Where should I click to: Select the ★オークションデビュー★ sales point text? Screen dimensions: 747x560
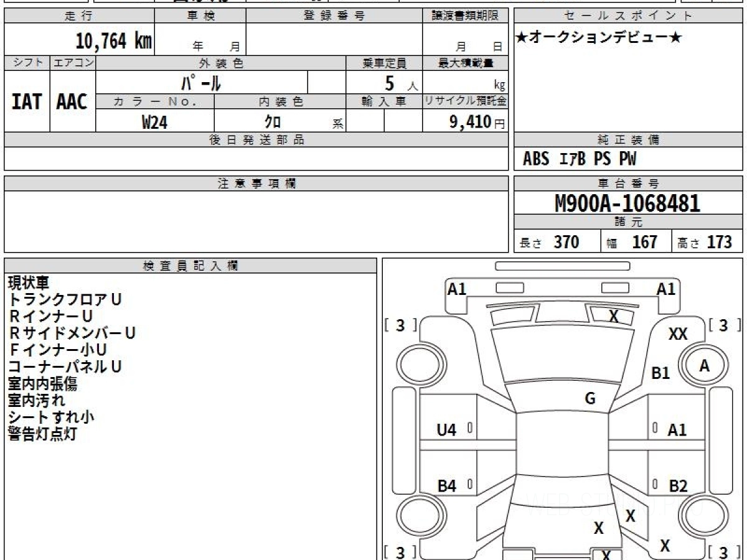click(x=599, y=38)
